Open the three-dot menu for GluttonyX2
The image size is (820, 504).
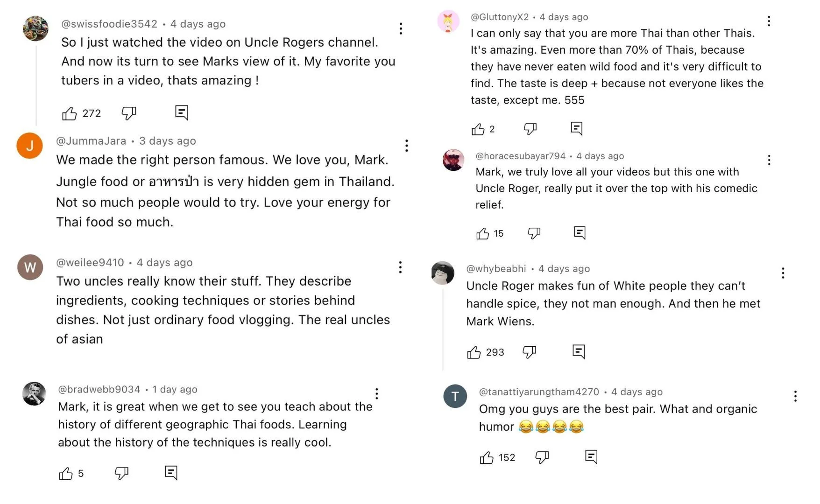pyautogui.click(x=769, y=21)
